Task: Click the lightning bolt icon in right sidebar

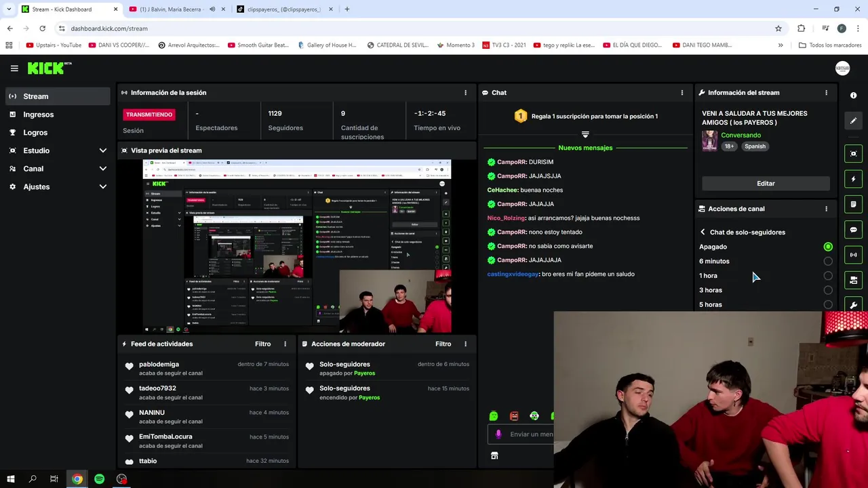Action: [x=853, y=179]
